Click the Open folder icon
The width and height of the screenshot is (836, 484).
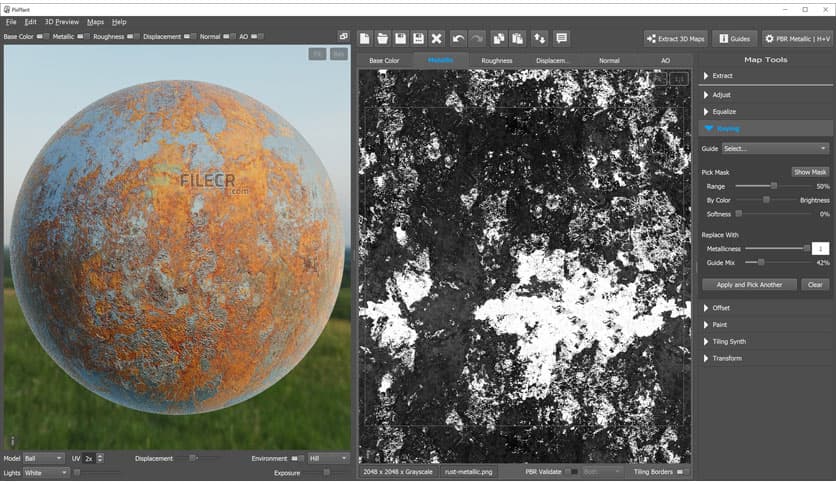click(383, 38)
